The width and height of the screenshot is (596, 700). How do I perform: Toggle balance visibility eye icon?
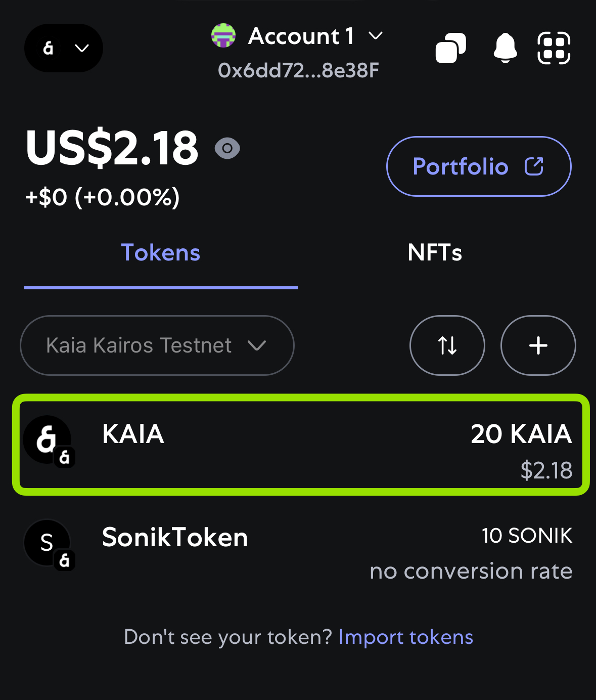227,148
